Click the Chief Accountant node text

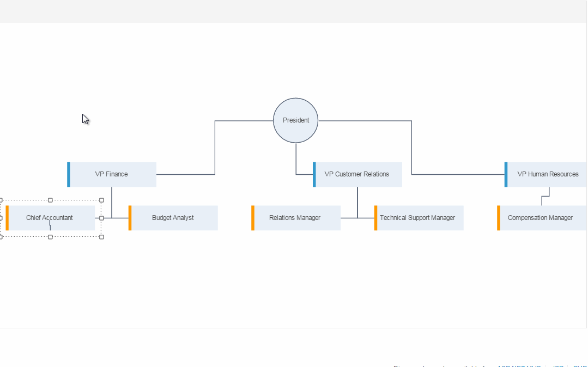coord(49,218)
